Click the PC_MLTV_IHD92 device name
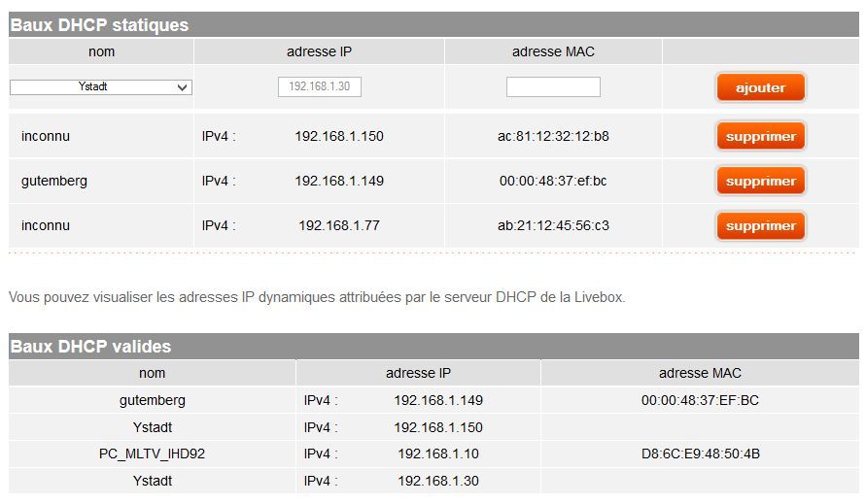This screenshot has width=866, height=504. point(153,454)
